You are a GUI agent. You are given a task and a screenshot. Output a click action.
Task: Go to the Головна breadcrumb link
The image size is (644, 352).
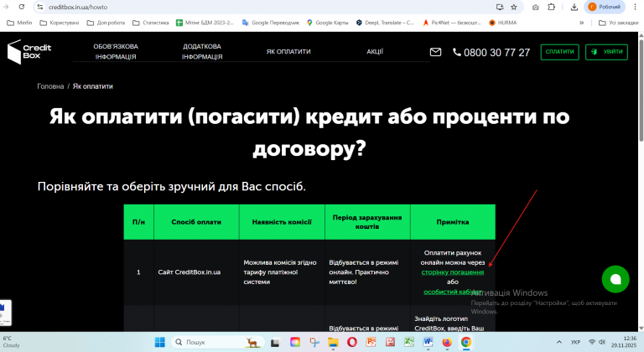pyautogui.click(x=50, y=86)
